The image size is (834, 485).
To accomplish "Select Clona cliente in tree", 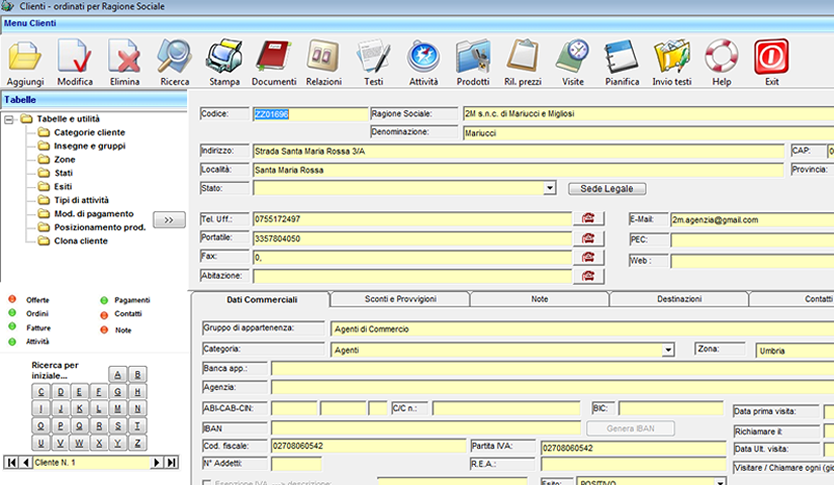I will coord(80,241).
